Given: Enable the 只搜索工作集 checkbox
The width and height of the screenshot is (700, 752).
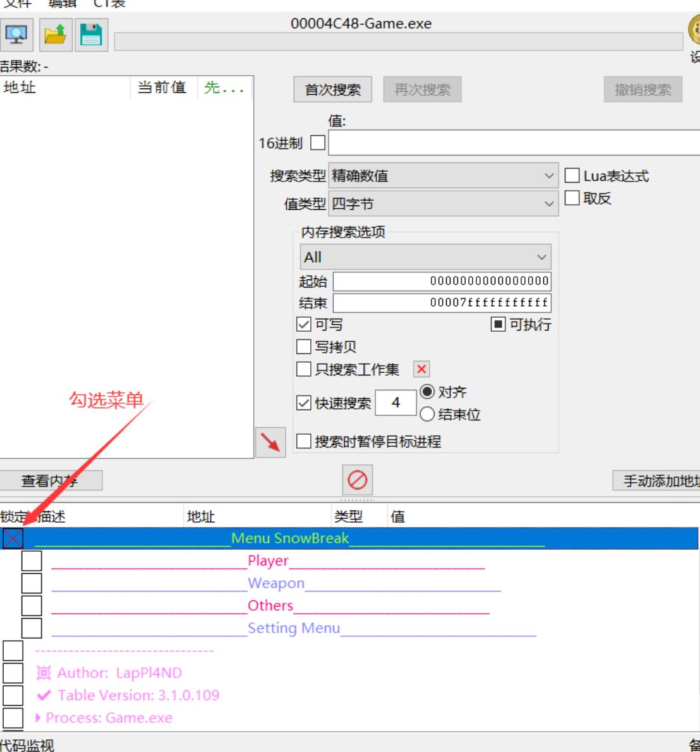Looking at the screenshot, I should click(303, 369).
